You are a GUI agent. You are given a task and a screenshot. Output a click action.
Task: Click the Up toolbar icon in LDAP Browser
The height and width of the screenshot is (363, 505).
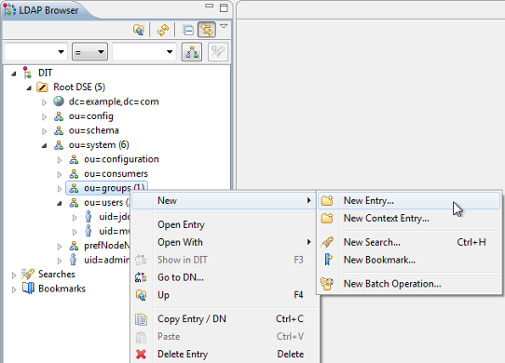coord(139,30)
